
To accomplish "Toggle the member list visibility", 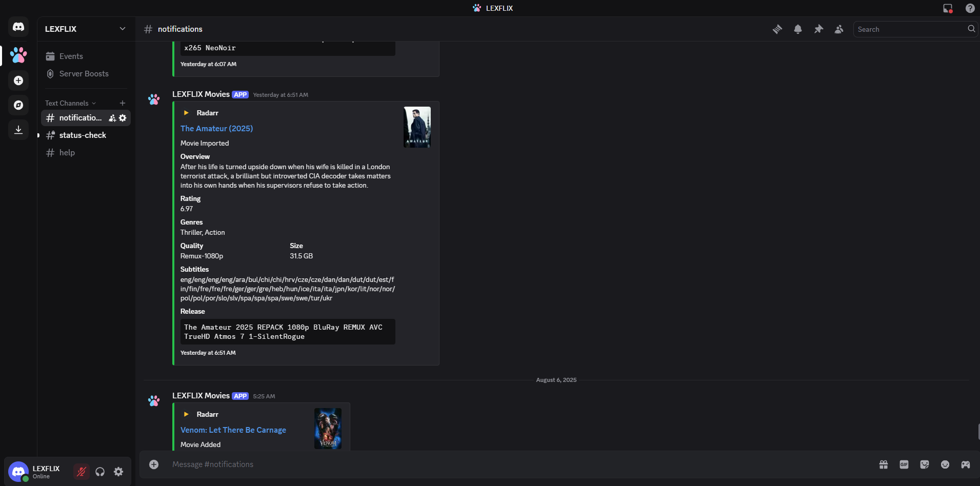I will [839, 29].
